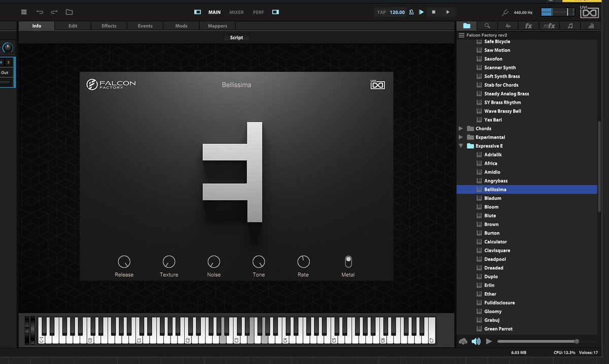Click the browser preview play button
Image resolution: width=609 pixels, height=364 pixels.
click(x=489, y=341)
